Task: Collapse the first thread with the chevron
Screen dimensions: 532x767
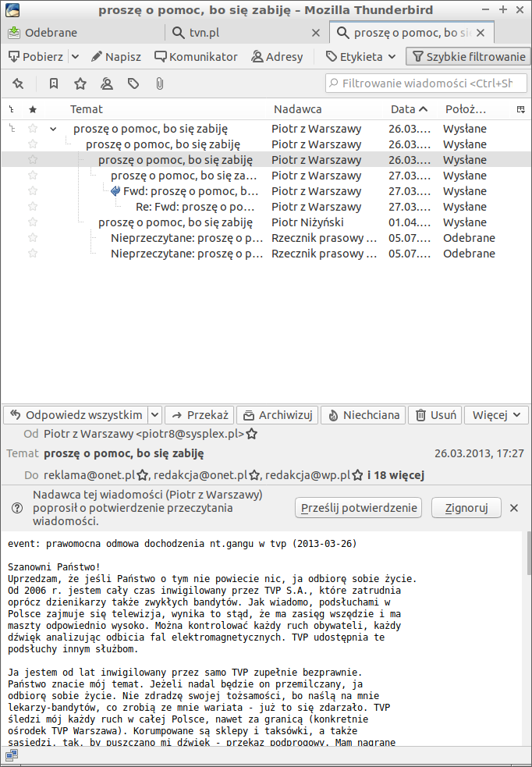Action: (53, 130)
